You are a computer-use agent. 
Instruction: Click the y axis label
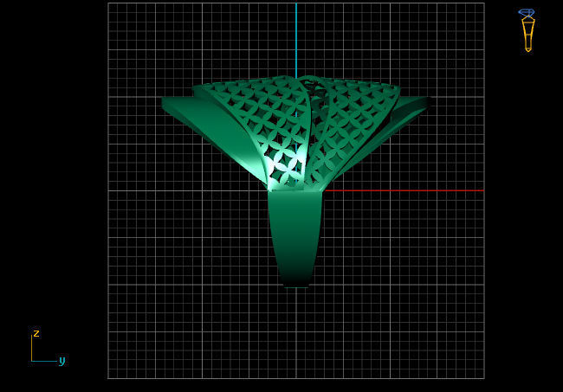coord(62,361)
